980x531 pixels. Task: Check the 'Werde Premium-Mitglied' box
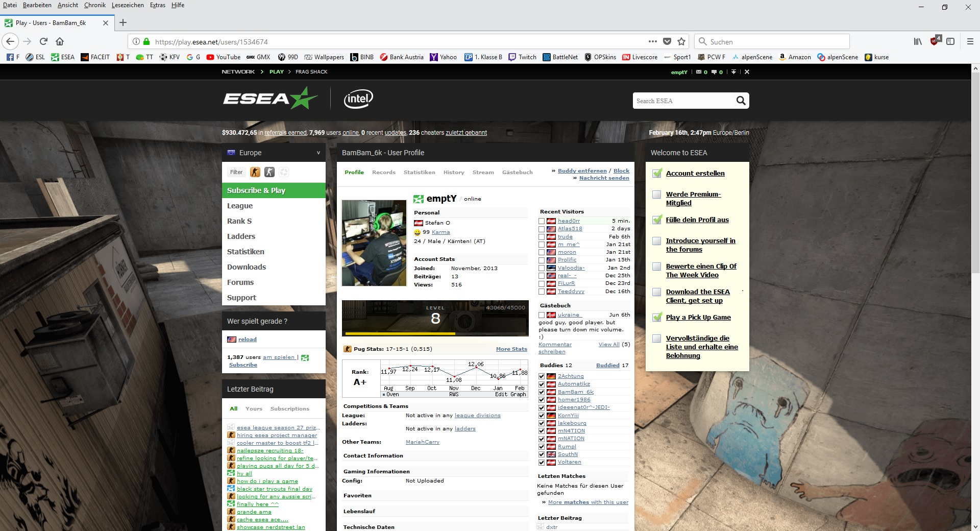pyautogui.click(x=657, y=195)
